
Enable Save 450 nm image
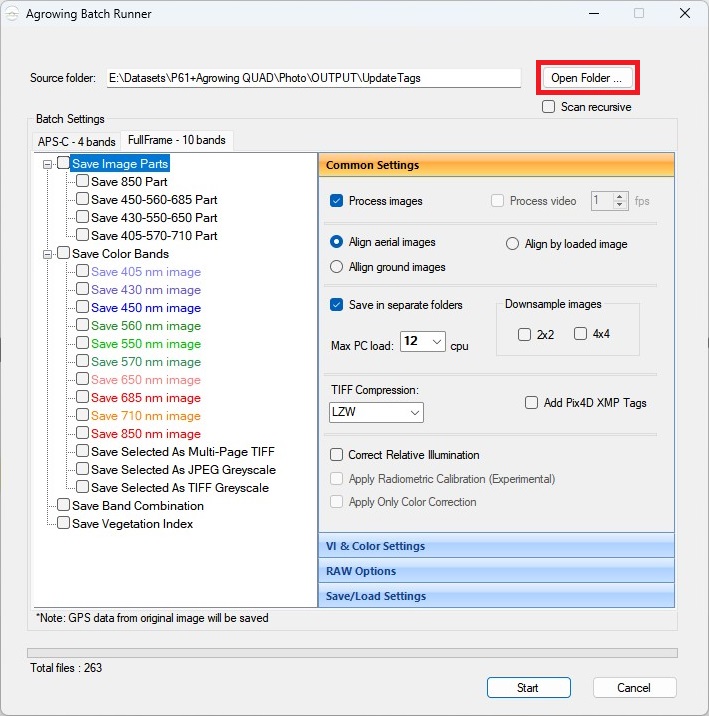[82, 307]
